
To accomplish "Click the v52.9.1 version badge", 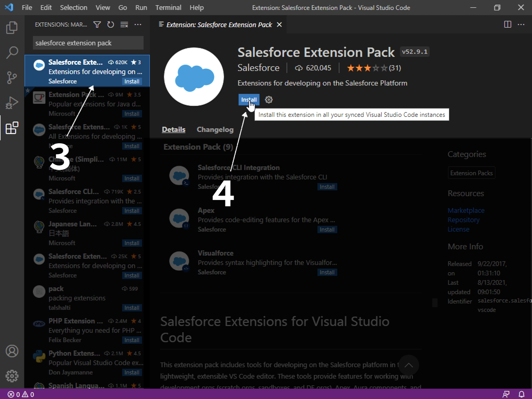I will 415,52.
